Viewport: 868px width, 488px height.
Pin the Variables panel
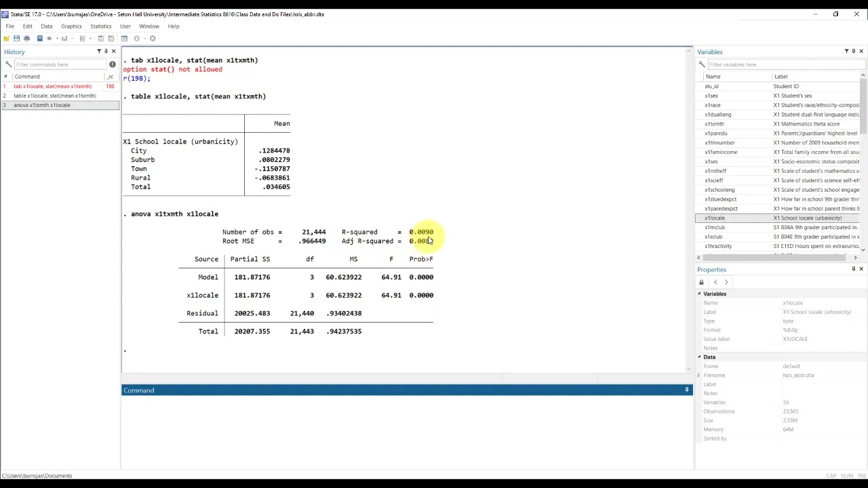tap(853, 52)
